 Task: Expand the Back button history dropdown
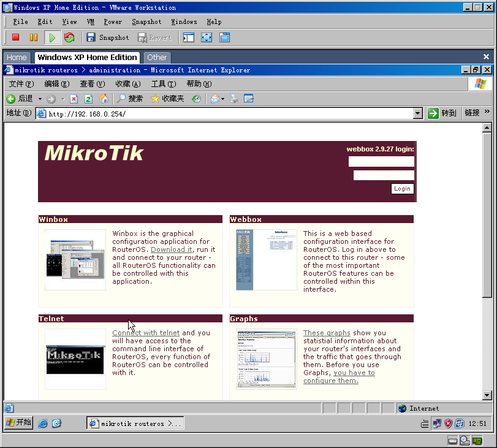40,99
